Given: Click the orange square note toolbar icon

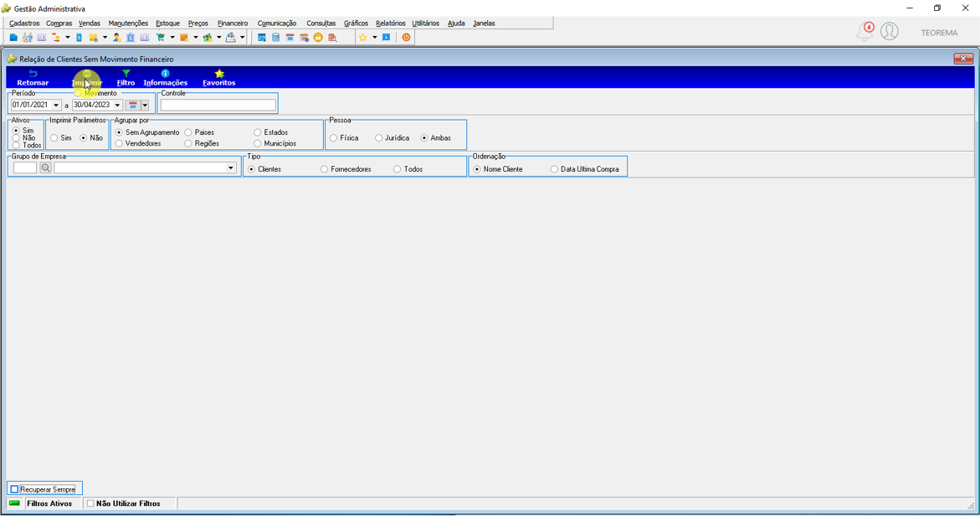Looking at the screenshot, I should pyautogui.click(x=184, y=38).
